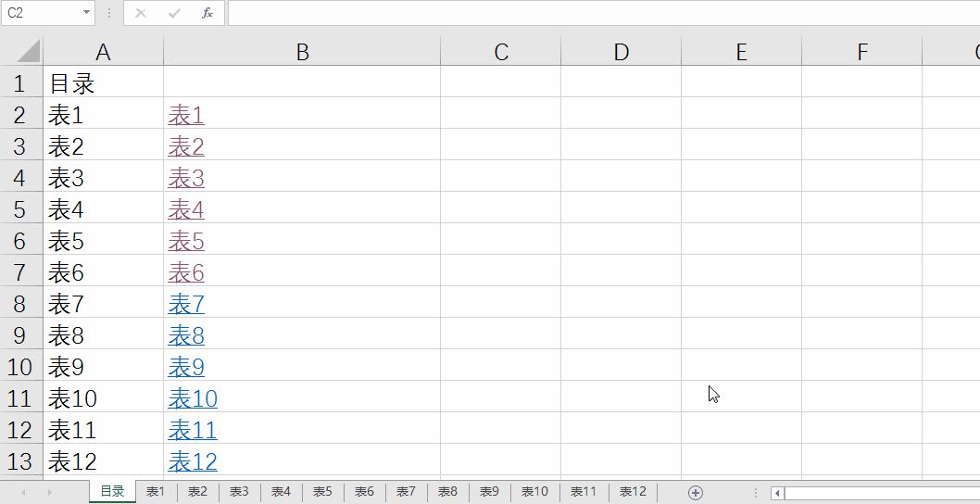The height and width of the screenshot is (504, 980).
Task: Click horizontal scrollbar left arrow
Action: click(x=778, y=493)
